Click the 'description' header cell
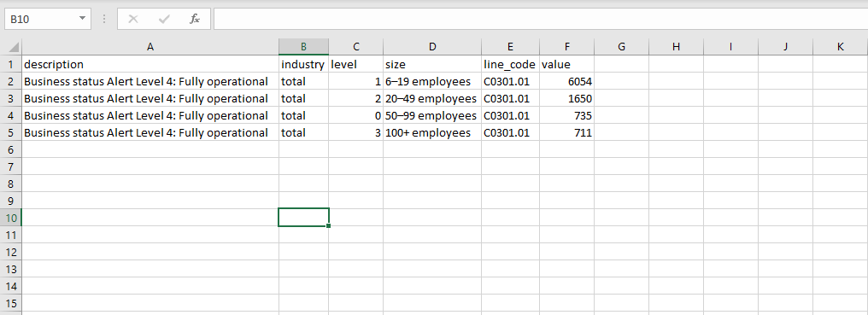Screen dimensions: 868x315 [x=150, y=64]
